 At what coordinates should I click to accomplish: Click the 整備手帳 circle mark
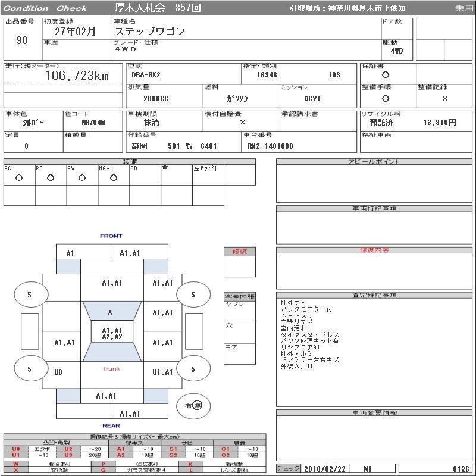(386, 98)
